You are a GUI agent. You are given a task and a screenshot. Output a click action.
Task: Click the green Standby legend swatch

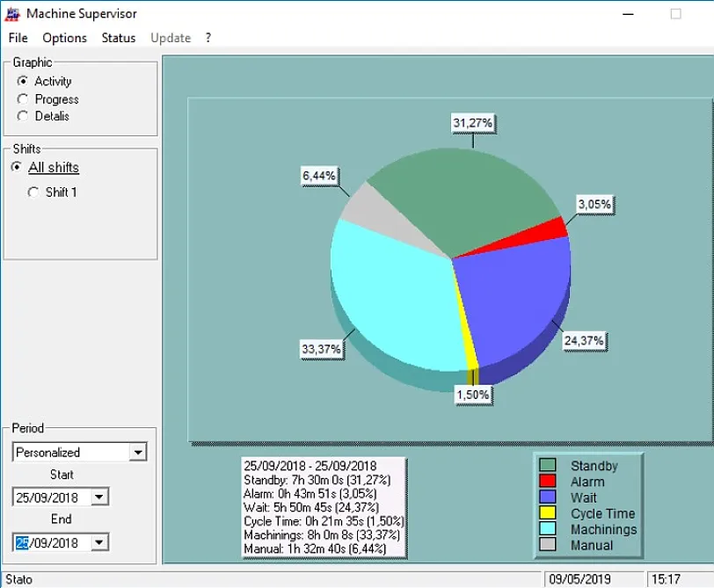tap(548, 466)
